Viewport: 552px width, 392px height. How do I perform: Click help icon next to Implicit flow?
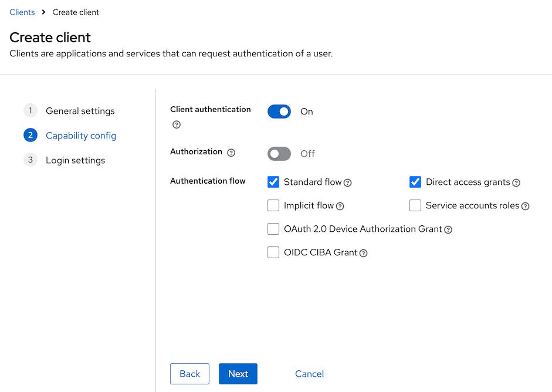click(340, 206)
